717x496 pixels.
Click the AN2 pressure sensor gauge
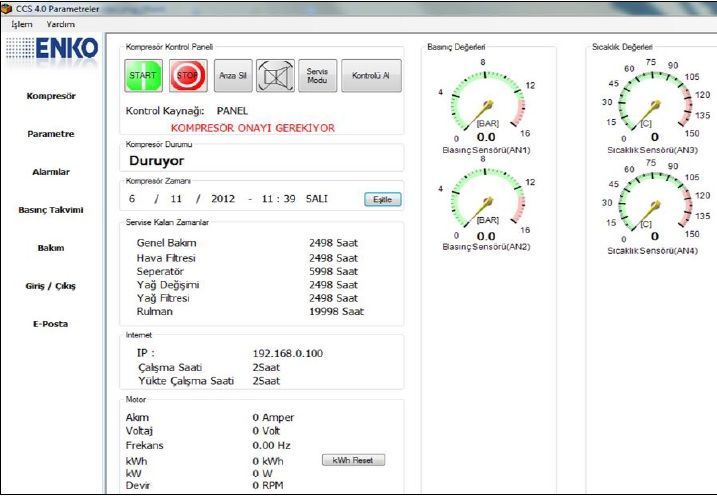coord(486,203)
